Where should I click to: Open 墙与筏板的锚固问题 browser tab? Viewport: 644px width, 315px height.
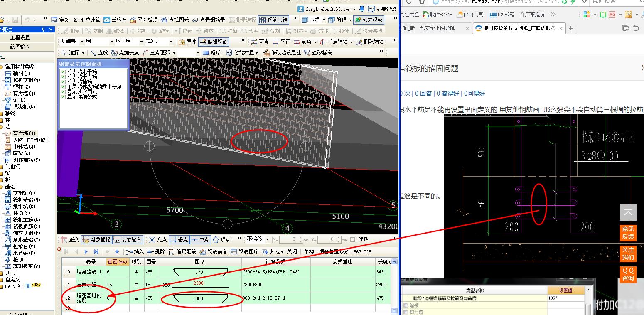(519, 28)
